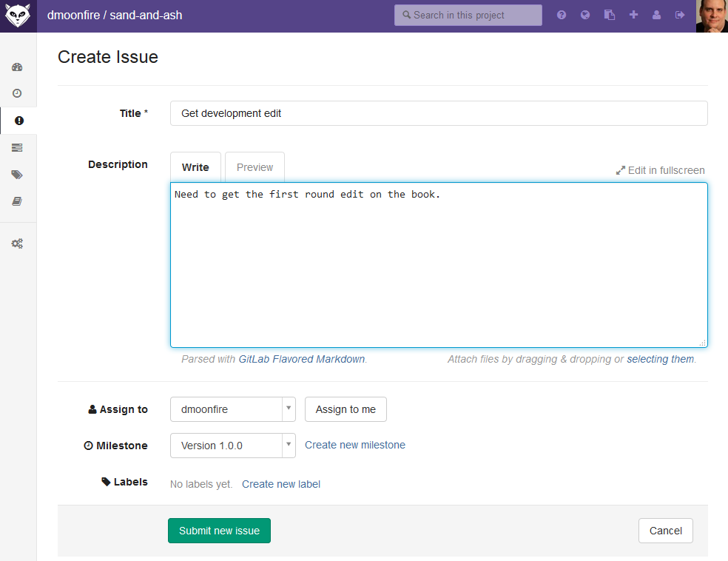Open the GitLab Flavored Markdown link
Screen dimensions: 728x561
[x=302, y=359]
